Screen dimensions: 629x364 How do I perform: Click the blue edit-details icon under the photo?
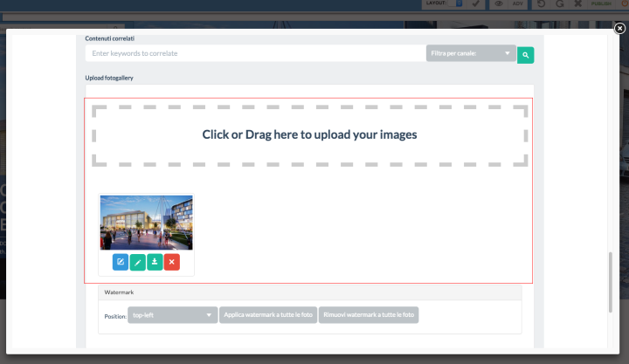click(120, 262)
